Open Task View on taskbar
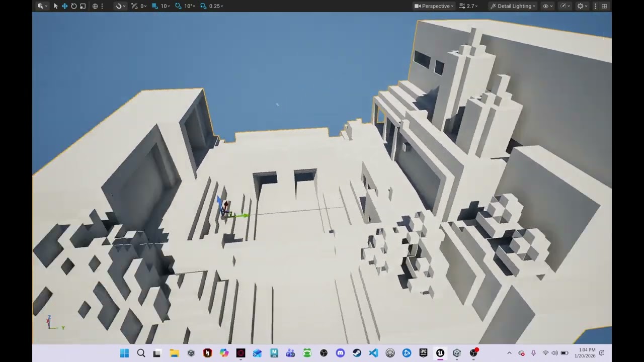The height and width of the screenshot is (362, 644). (x=157, y=353)
